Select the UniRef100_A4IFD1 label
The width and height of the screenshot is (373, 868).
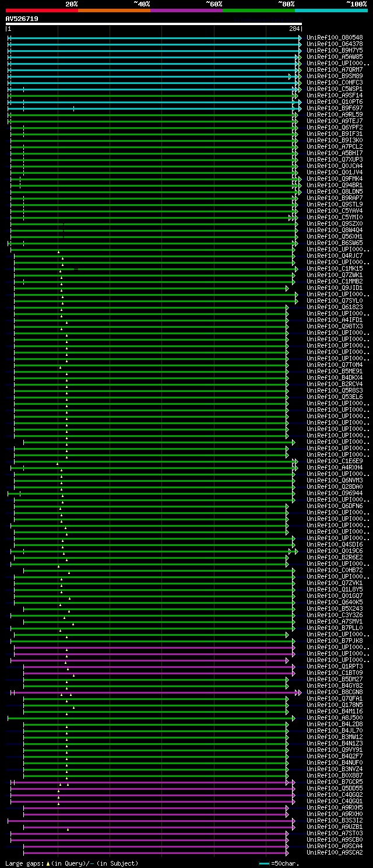tap(335, 320)
